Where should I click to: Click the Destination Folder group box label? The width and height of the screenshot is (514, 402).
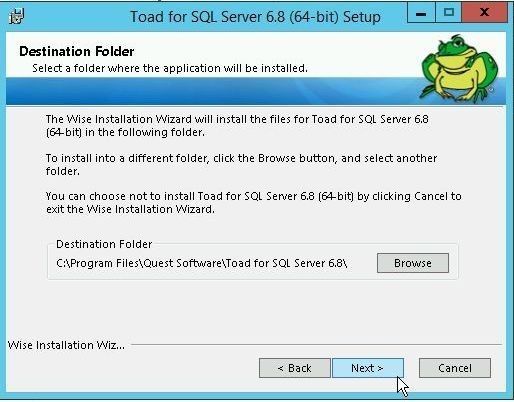(x=104, y=244)
